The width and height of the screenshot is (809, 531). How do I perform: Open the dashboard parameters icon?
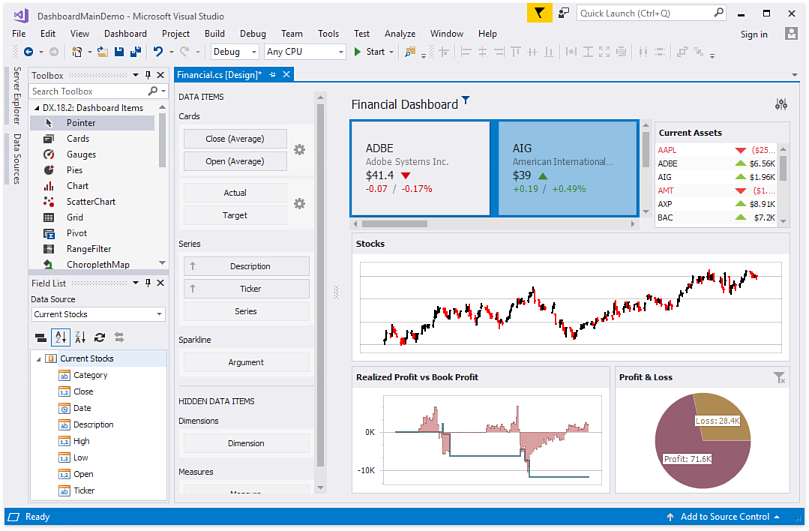pos(781,104)
